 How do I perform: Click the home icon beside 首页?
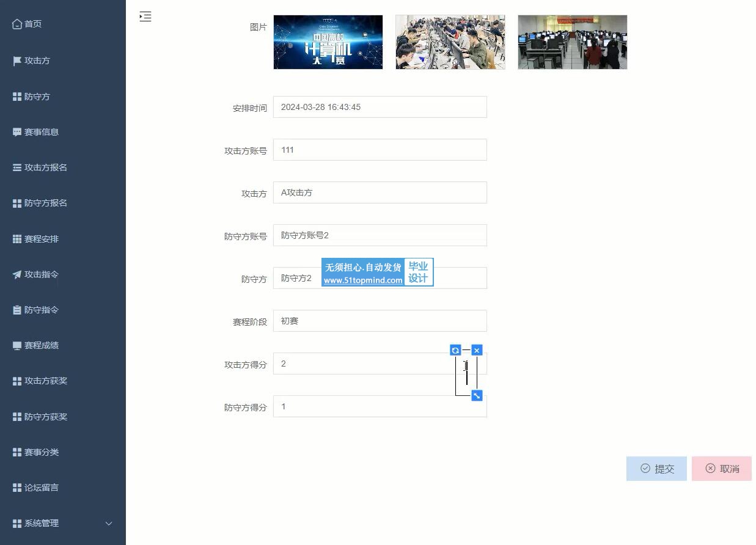tap(17, 24)
